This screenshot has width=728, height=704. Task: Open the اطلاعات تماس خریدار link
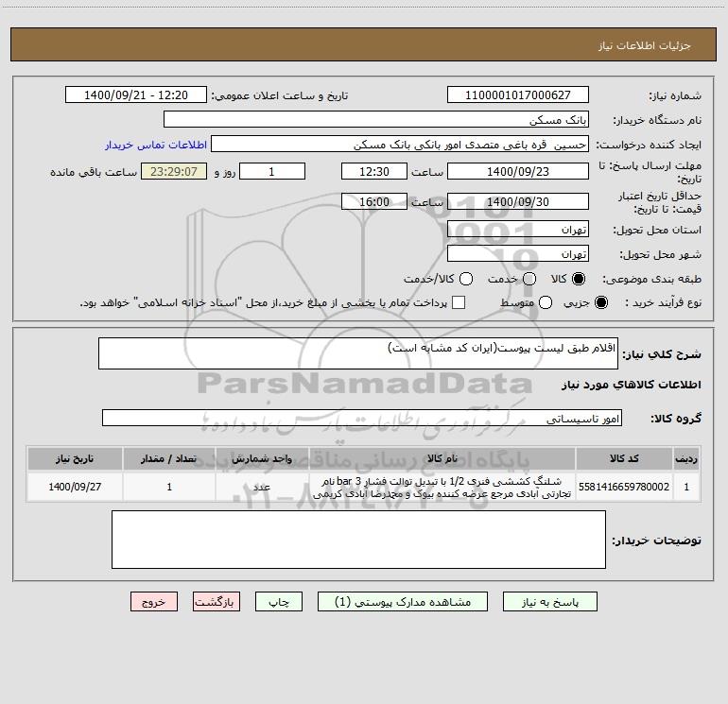coord(156,145)
